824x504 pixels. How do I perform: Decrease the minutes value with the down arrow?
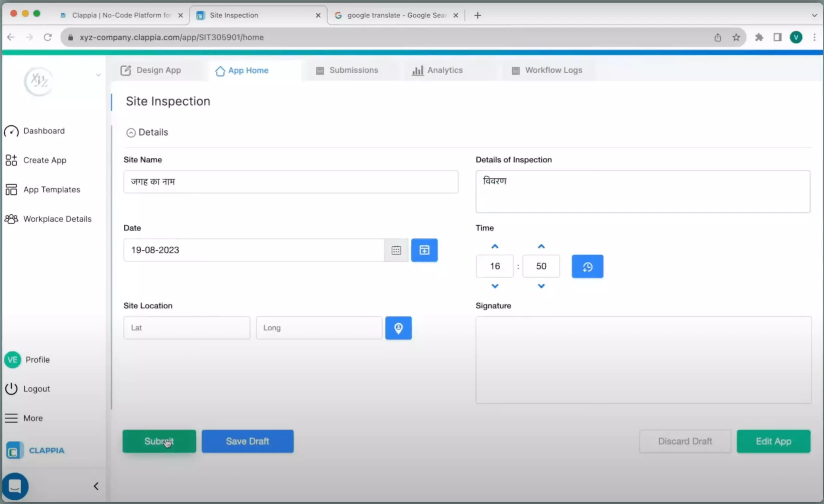point(541,286)
